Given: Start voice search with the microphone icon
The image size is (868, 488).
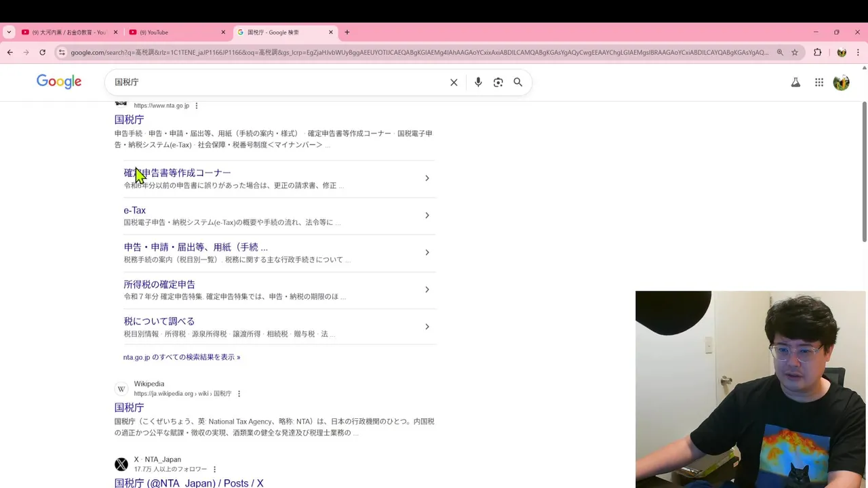Looking at the screenshot, I should 478,82.
